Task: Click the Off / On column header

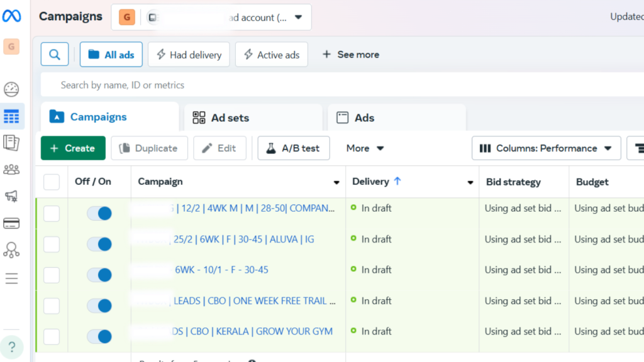Action: 93,182
